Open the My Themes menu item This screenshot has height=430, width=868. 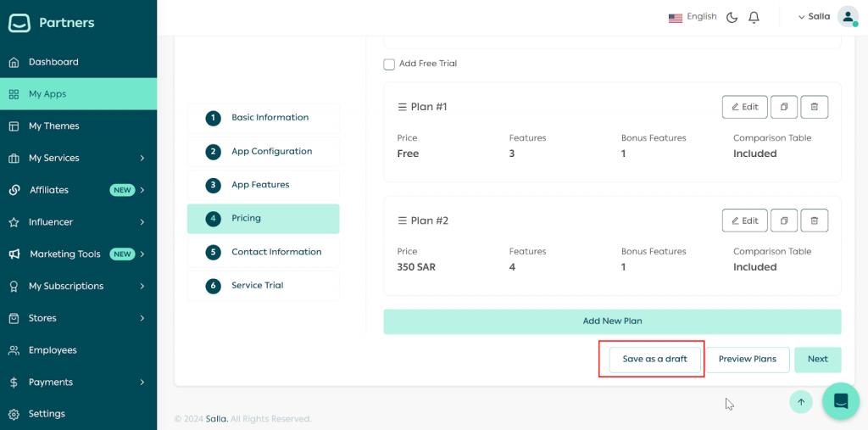pyautogui.click(x=53, y=126)
